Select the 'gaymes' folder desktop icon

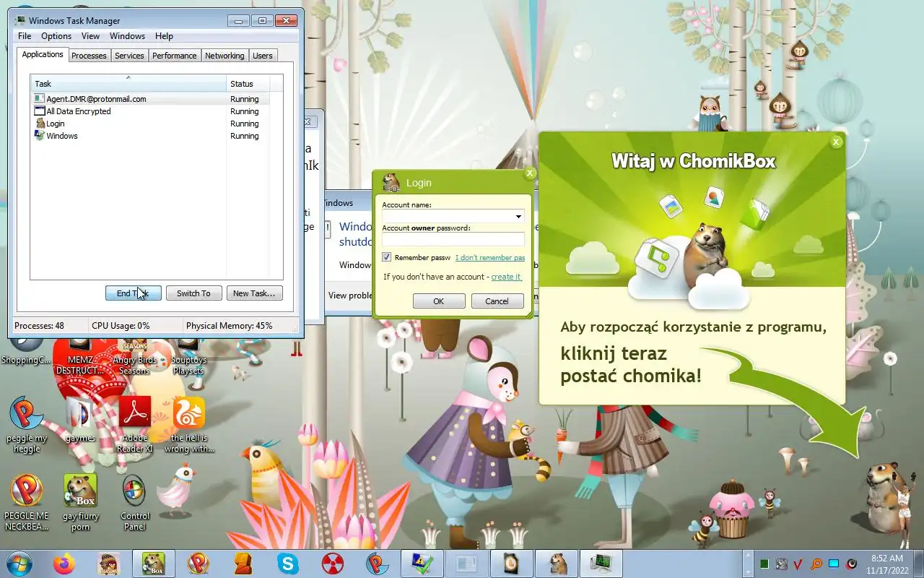(x=80, y=420)
